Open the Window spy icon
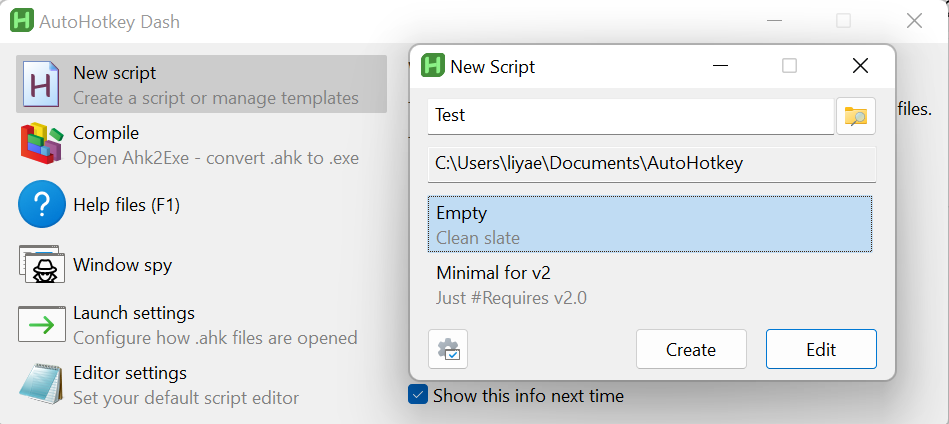Viewport: 949px width, 424px height. click(x=42, y=265)
